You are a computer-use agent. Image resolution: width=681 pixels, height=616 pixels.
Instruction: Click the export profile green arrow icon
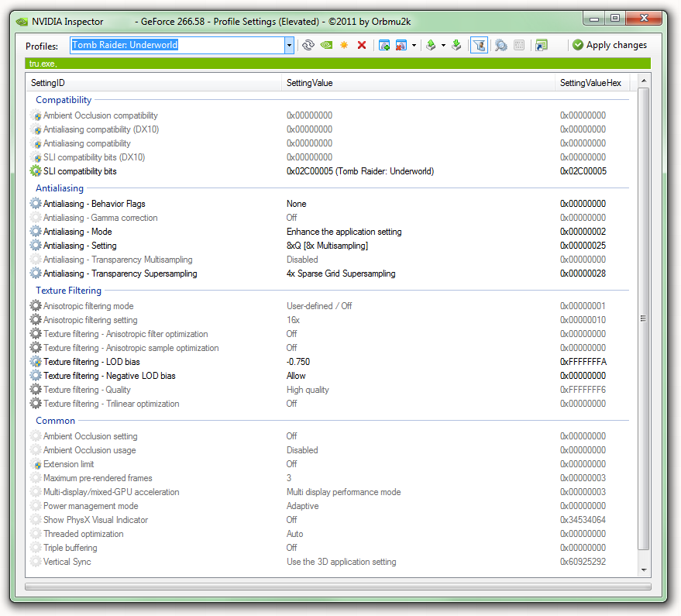[431, 45]
